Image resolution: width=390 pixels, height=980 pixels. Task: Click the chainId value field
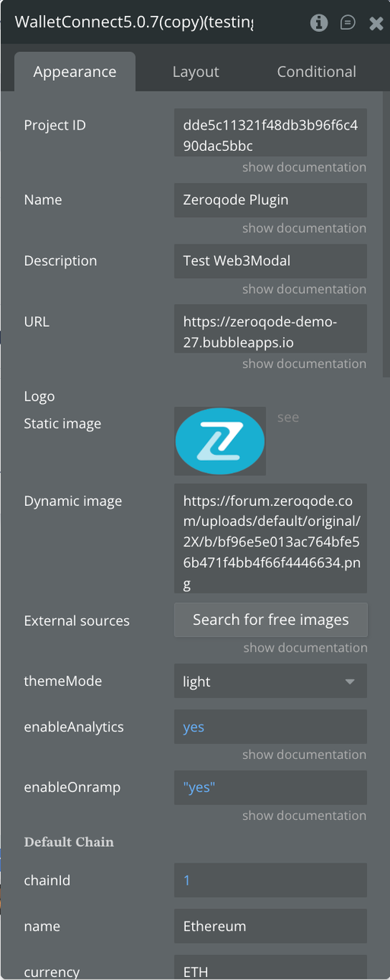[x=270, y=880]
